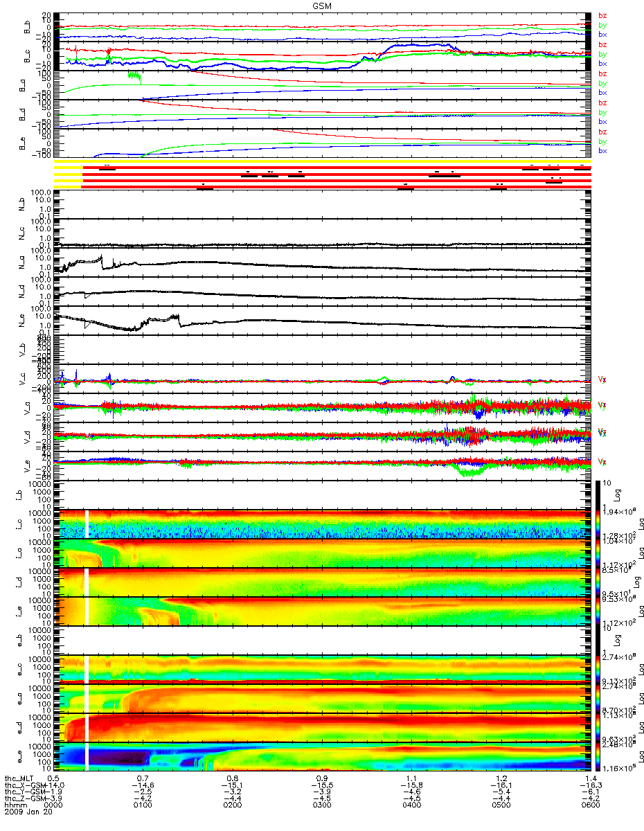Click the 0300 time tick label

tap(322, 805)
